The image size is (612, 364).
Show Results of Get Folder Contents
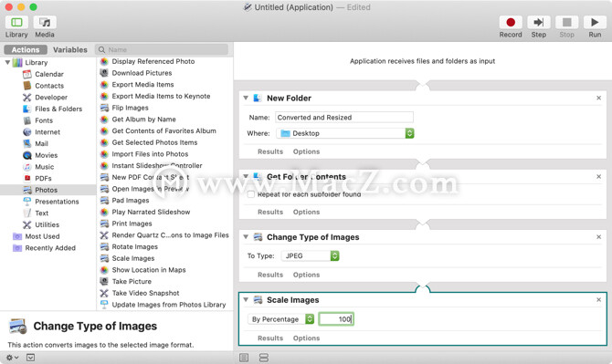(x=270, y=212)
